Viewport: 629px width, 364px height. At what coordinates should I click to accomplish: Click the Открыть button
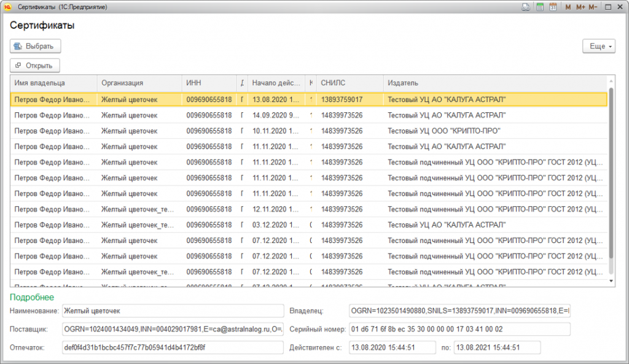pyautogui.click(x=35, y=65)
